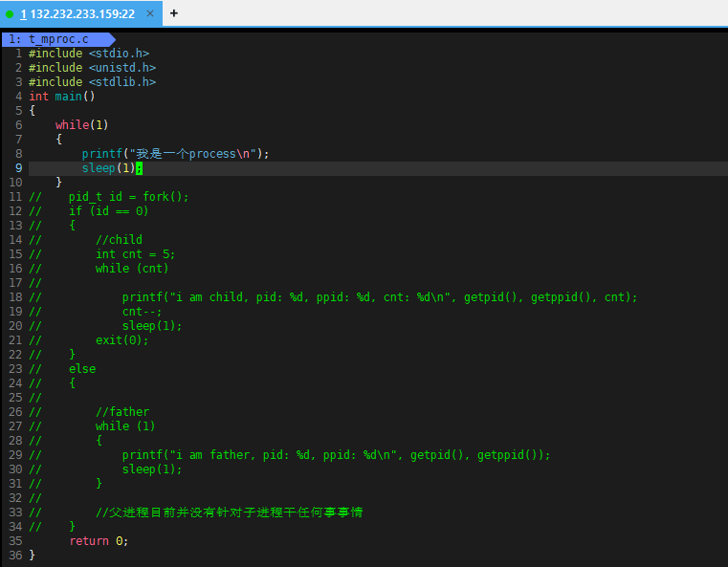Click the //father comment
The image size is (728, 567).
tap(122, 411)
